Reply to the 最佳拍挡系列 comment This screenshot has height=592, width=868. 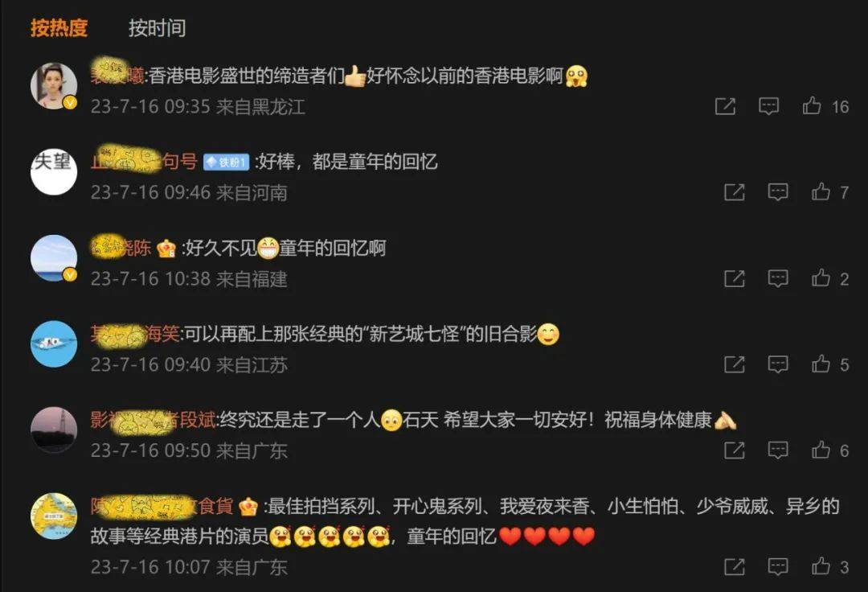tap(778, 566)
